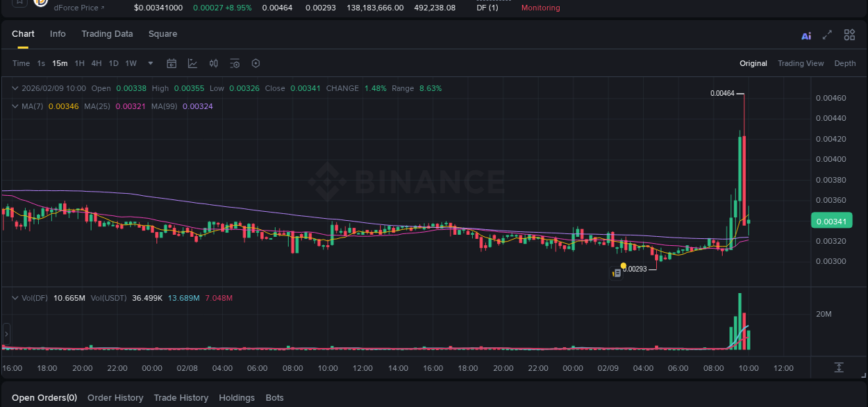Image resolution: width=868 pixels, height=407 pixels.
Task: Expand the chart to fullscreen
Action: point(827,35)
